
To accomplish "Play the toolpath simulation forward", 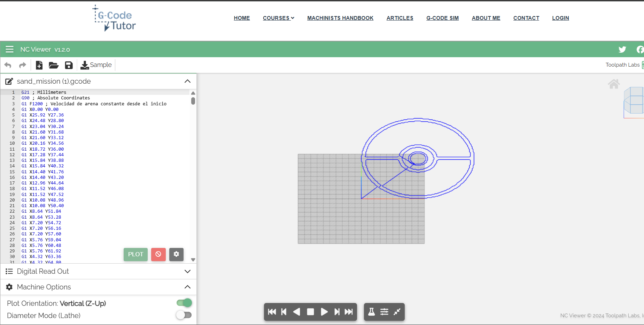I will [x=324, y=312].
